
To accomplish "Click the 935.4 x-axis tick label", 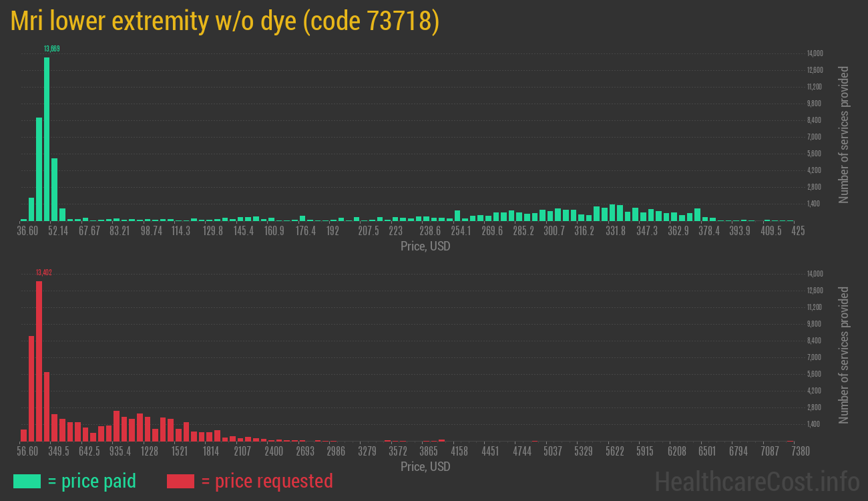I will [120, 452].
